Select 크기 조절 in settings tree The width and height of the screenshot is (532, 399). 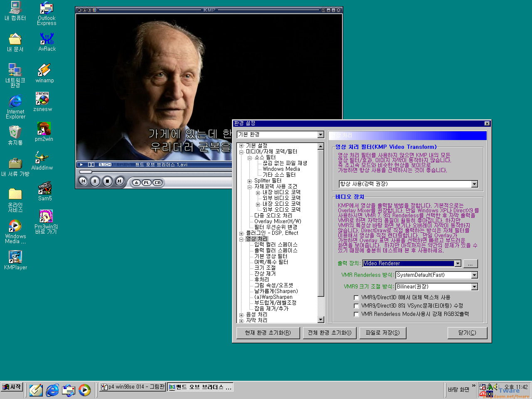pos(265,268)
